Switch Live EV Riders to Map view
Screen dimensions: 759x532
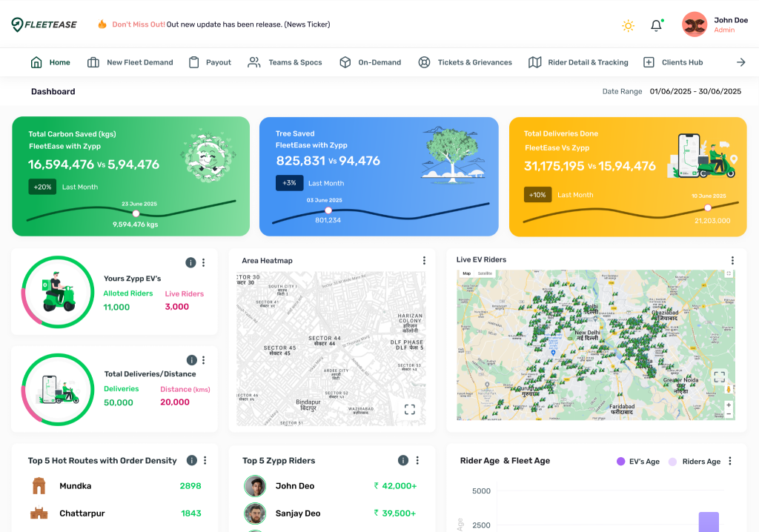point(467,273)
